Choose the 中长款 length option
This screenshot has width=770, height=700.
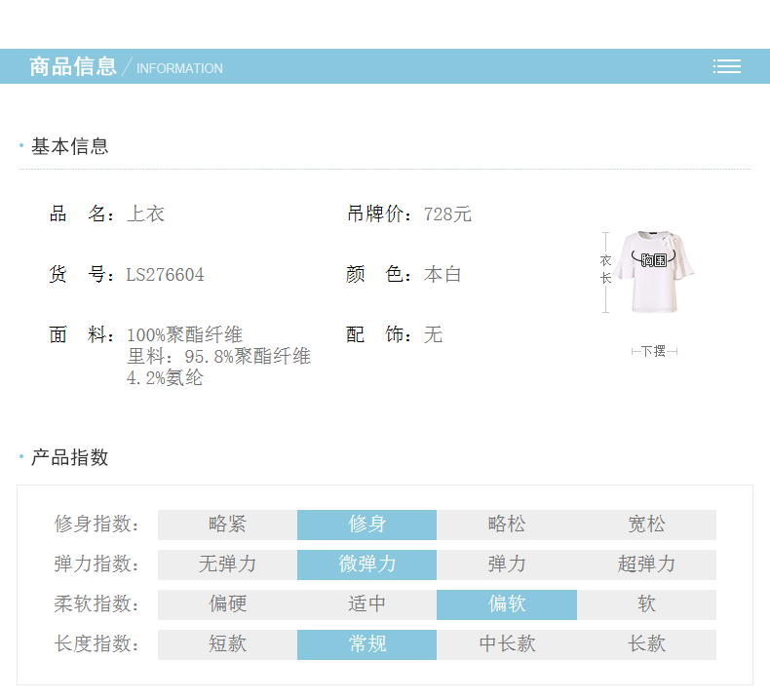pyautogui.click(x=506, y=644)
